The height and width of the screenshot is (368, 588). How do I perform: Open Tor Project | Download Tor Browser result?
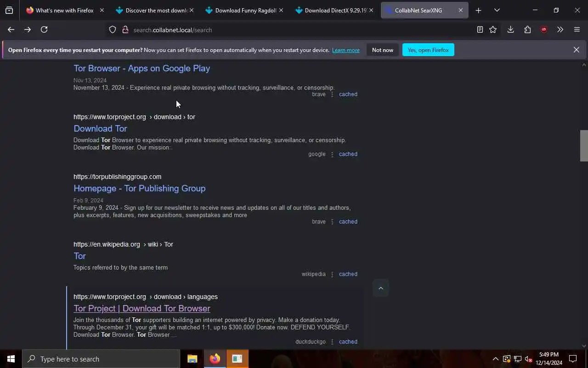142,308
